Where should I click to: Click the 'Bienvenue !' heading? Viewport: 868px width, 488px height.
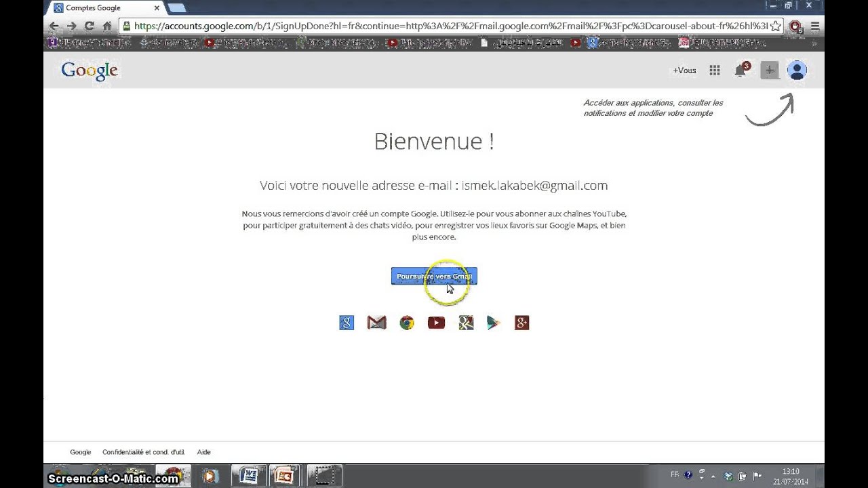pos(434,141)
